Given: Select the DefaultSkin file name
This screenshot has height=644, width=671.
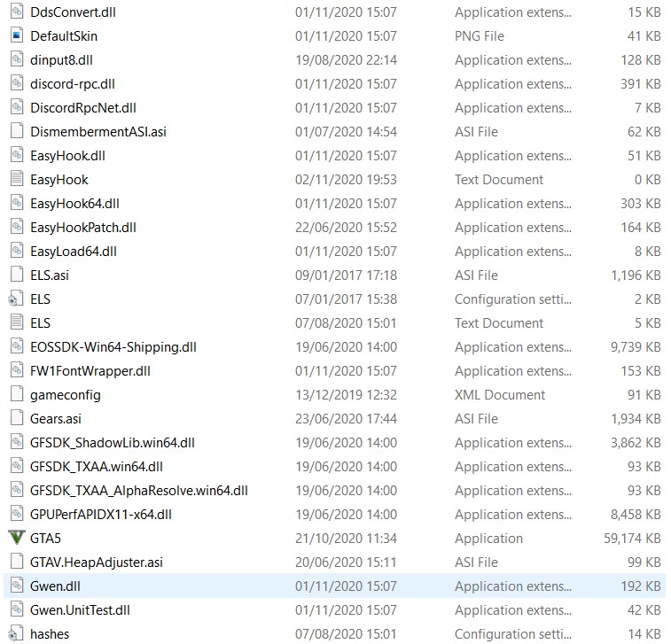Looking at the screenshot, I should pyautogui.click(x=64, y=36).
